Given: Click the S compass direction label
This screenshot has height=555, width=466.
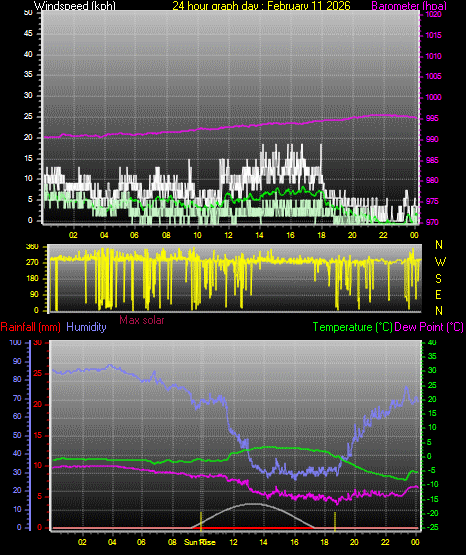Looking at the screenshot, I should [x=438, y=279].
